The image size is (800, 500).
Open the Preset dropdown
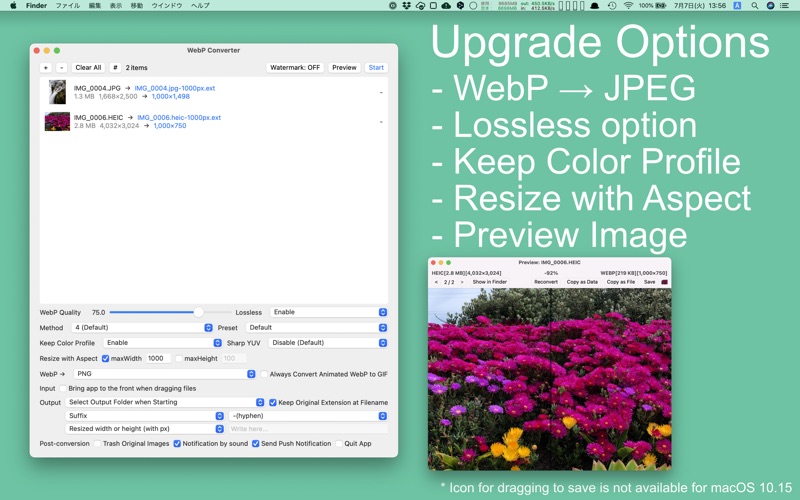(316, 327)
